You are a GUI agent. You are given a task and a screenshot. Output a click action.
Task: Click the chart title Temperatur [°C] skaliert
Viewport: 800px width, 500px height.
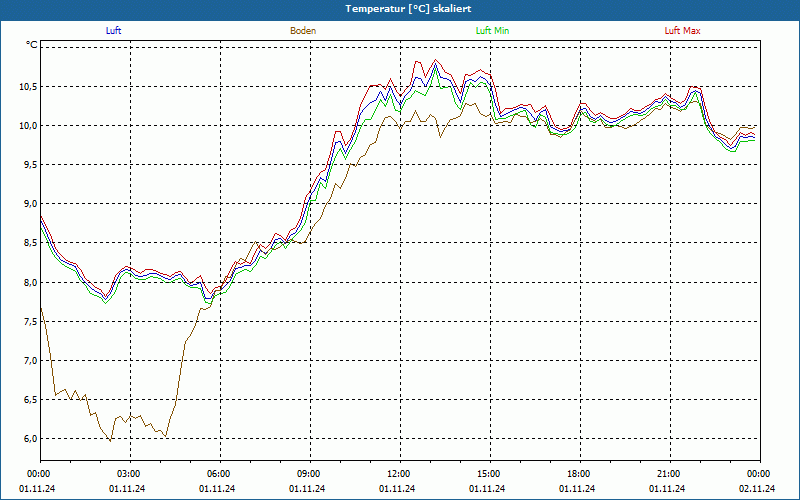408,9
